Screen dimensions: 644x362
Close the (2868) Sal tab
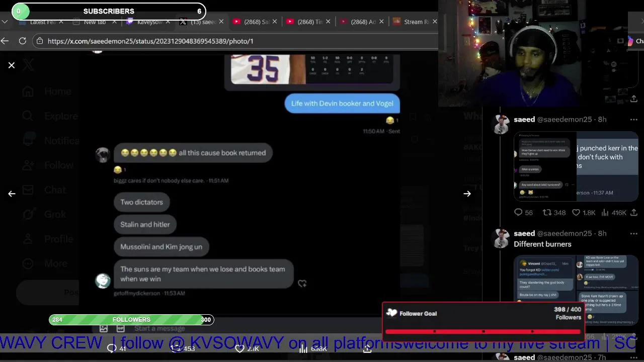click(x=274, y=22)
